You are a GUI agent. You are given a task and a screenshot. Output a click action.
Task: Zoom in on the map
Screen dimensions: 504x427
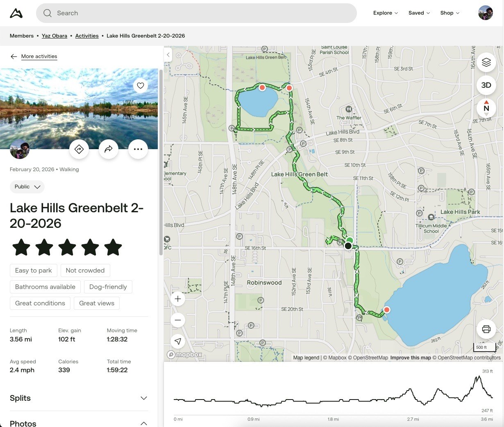[x=178, y=299]
